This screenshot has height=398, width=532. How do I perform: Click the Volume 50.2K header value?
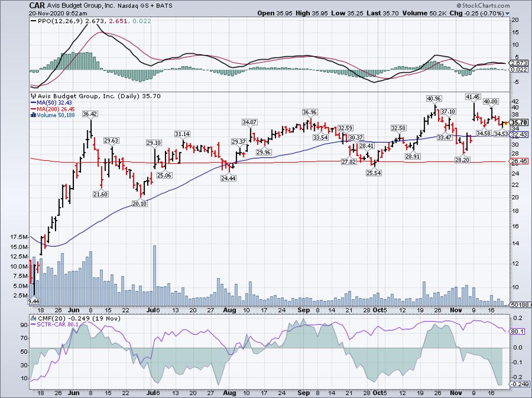pos(423,13)
